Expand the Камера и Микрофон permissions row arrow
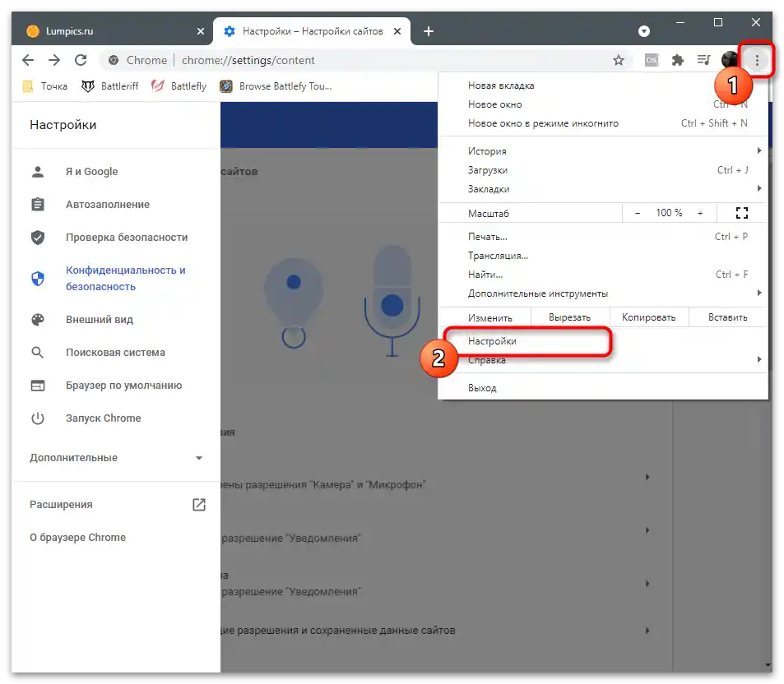 (x=647, y=477)
